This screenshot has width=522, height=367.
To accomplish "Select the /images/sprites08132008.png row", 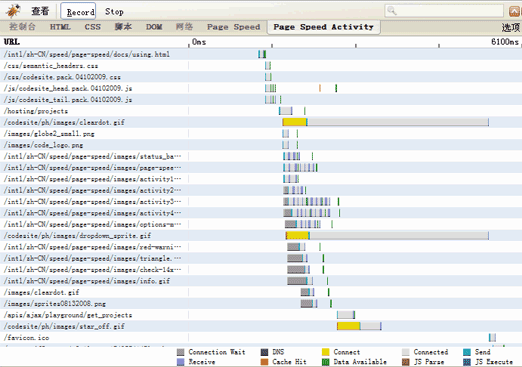I will (261, 304).
